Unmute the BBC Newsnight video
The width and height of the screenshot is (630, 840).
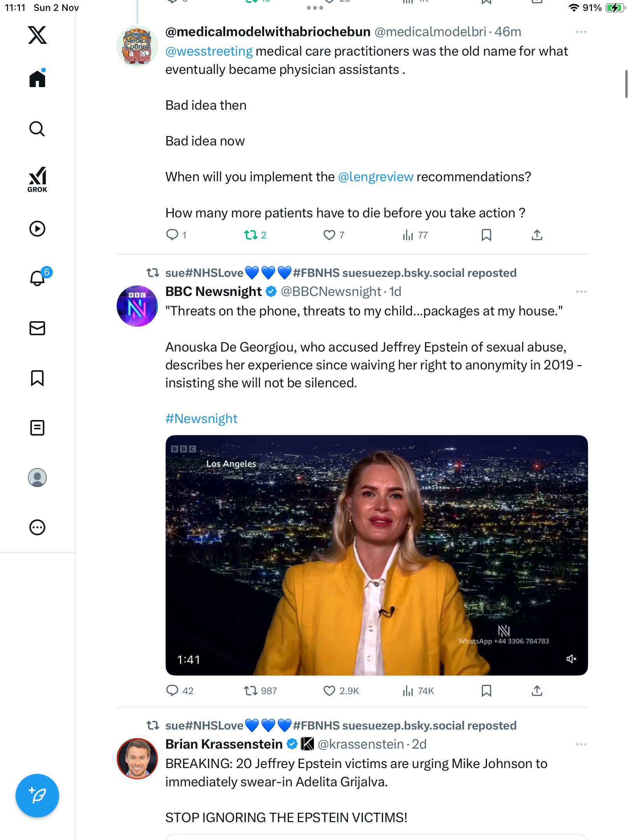pos(571,659)
